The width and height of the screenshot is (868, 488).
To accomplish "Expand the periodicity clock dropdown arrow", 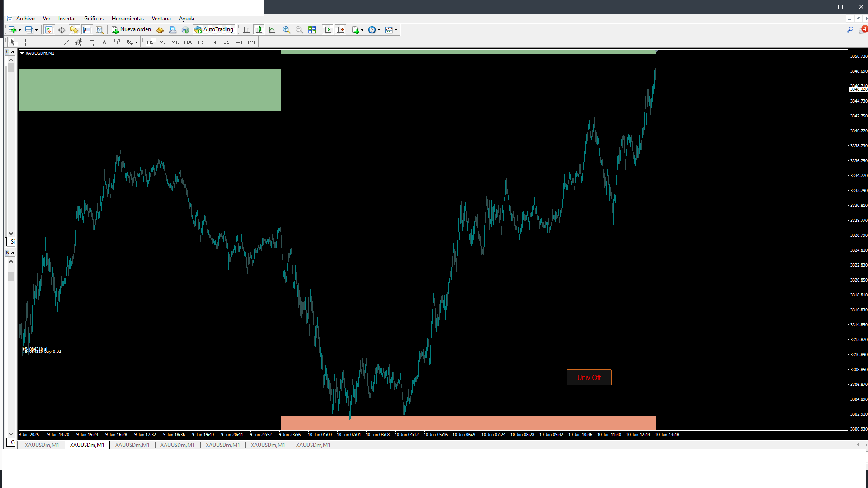I will pyautogui.click(x=379, y=30).
